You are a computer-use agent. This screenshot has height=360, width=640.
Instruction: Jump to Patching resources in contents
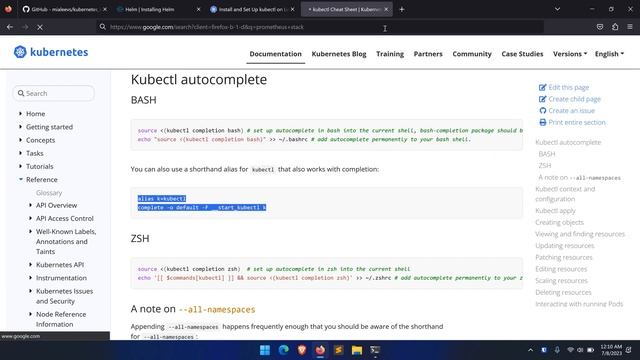564,257
